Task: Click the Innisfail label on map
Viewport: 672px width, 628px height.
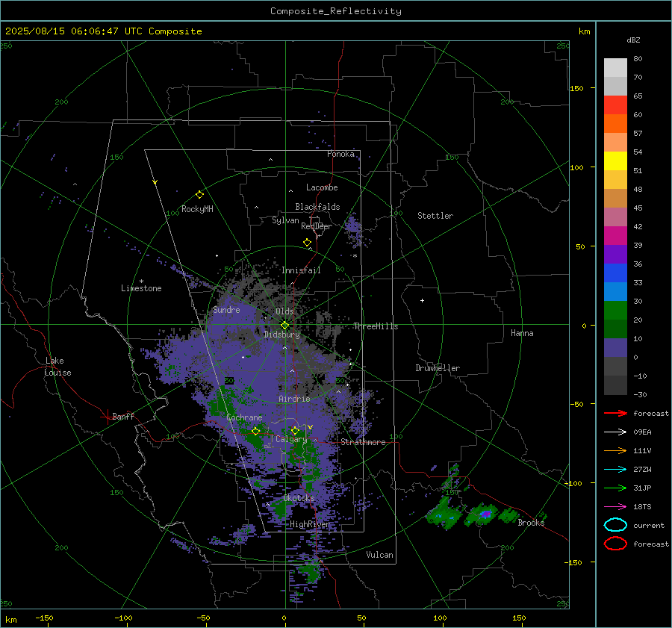Action: point(301,270)
